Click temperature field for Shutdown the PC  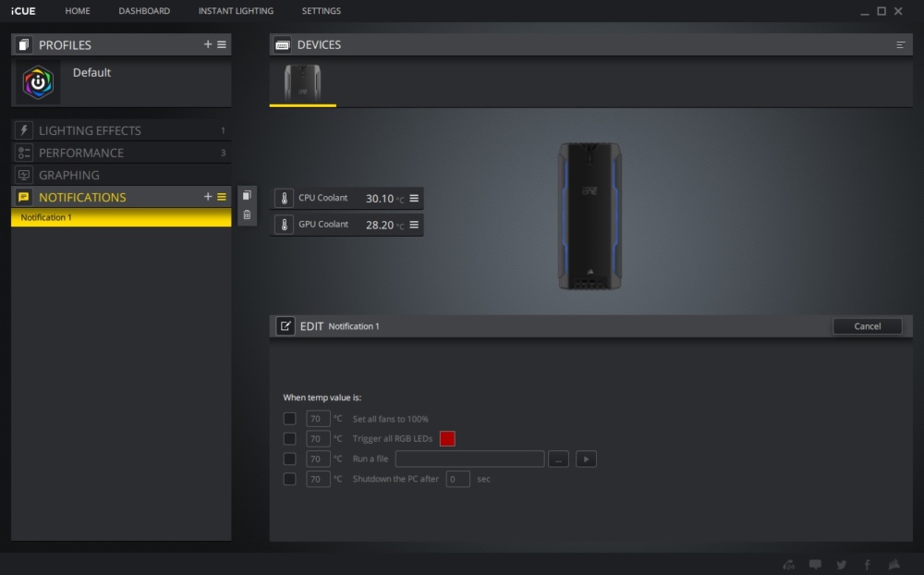318,479
